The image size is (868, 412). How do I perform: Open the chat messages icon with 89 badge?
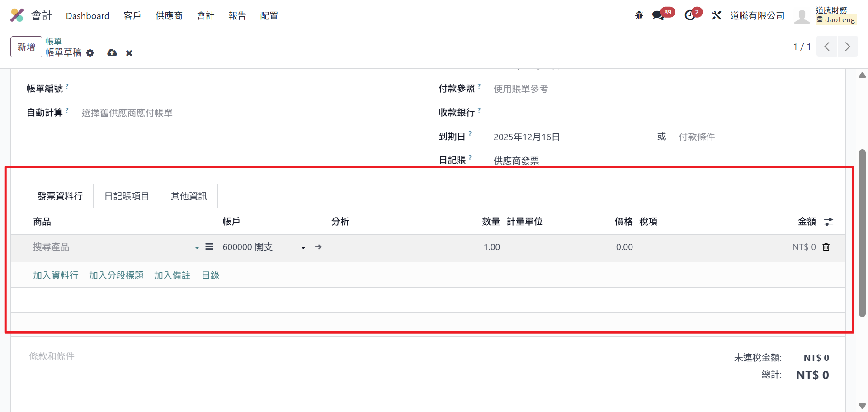tap(658, 15)
